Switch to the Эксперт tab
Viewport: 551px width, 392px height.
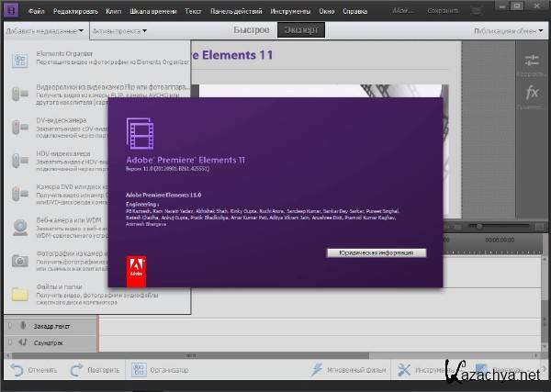[x=300, y=29]
